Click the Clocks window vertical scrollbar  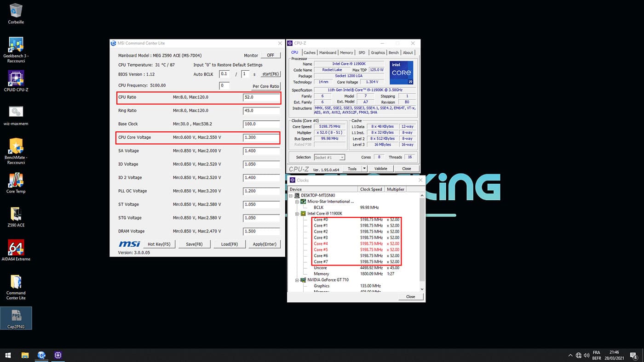422,242
